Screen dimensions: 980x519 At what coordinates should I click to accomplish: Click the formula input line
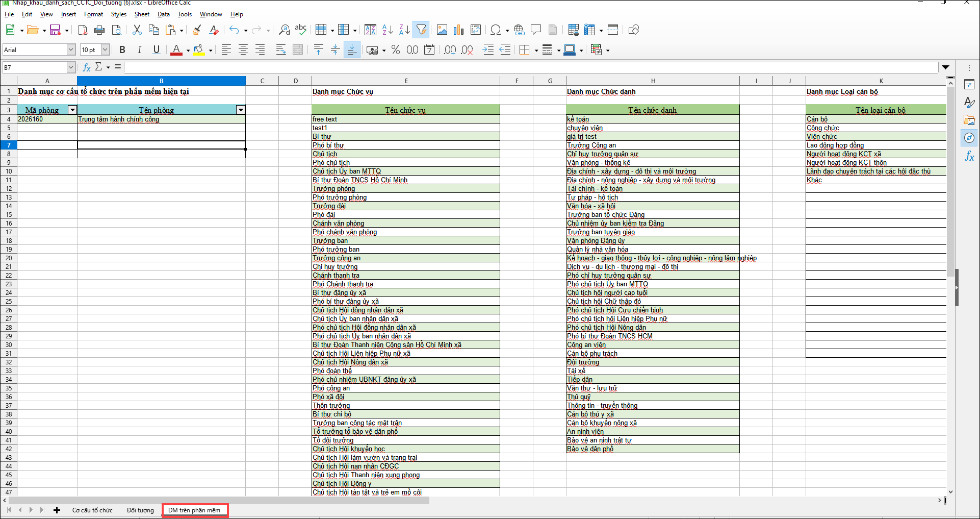(530, 67)
